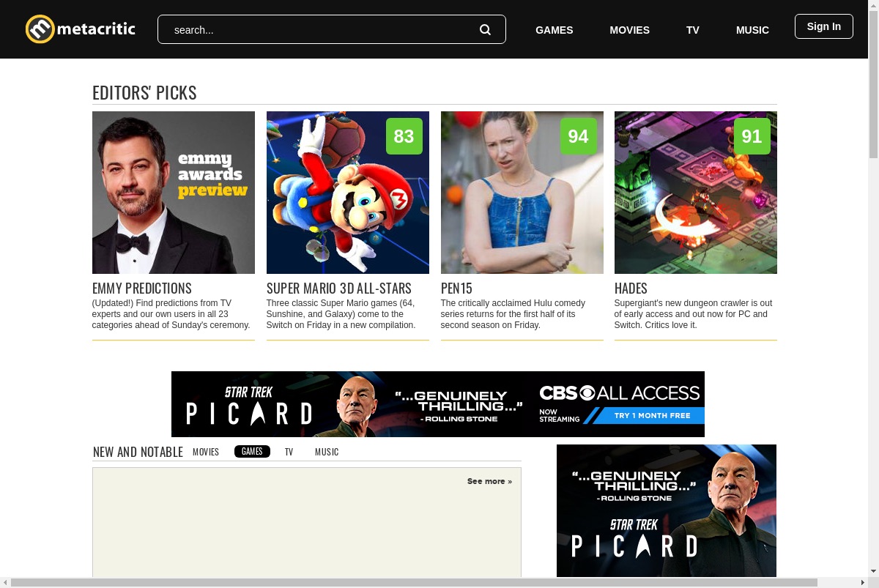The height and width of the screenshot is (588, 879).
Task: Open the Emmy Predictions headline link
Action: (142, 288)
